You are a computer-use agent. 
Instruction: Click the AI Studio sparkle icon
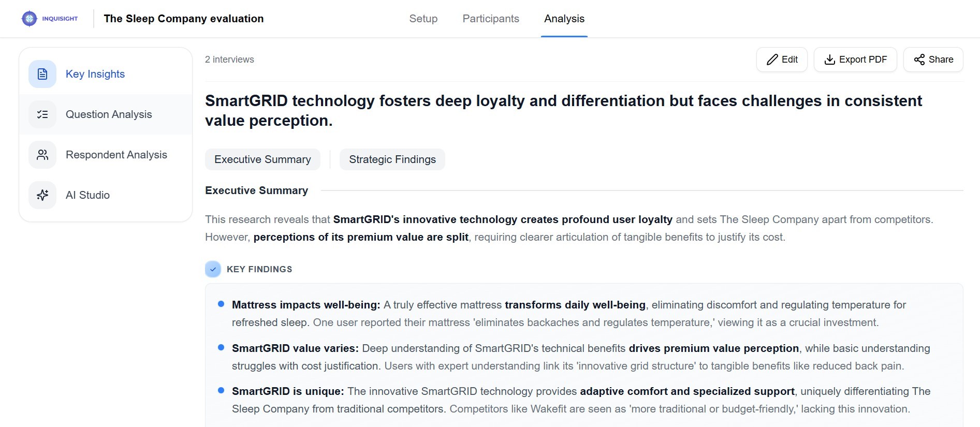pyautogui.click(x=42, y=195)
